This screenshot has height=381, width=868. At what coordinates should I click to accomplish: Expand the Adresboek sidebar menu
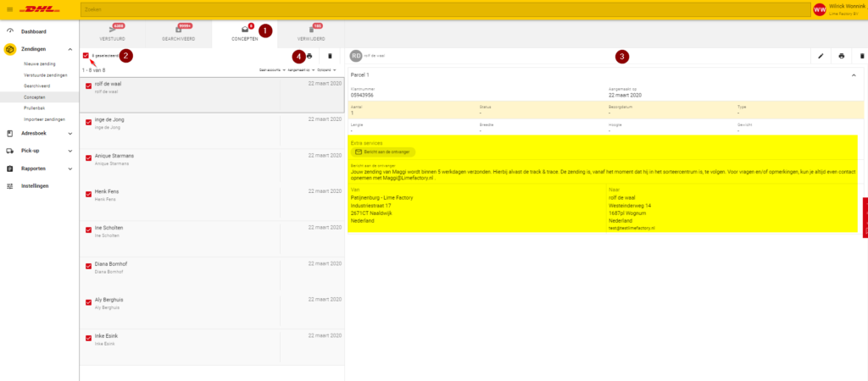pos(36,133)
